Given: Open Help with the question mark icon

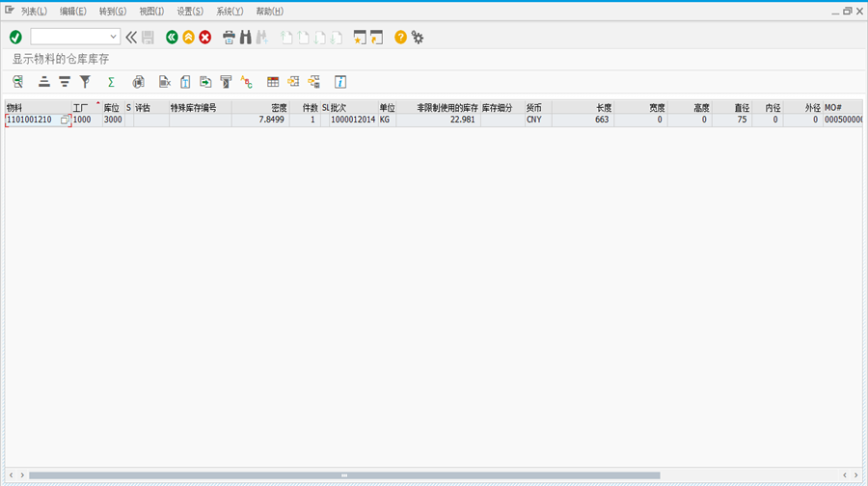Looking at the screenshot, I should click(x=400, y=37).
